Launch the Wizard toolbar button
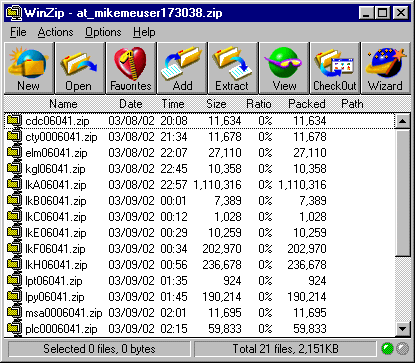The width and height of the screenshot is (415, 363). pyautogui.click(x=386, y=68)
